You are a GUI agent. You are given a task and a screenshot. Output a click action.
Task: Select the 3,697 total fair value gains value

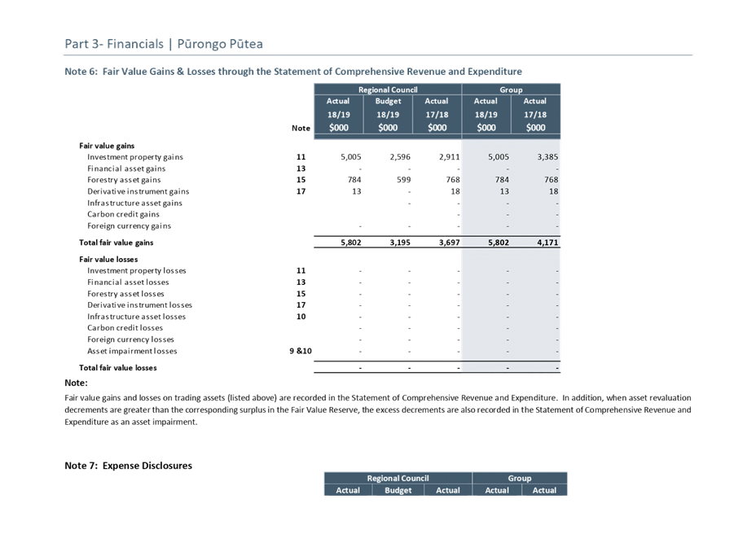(x=450, y=243)
